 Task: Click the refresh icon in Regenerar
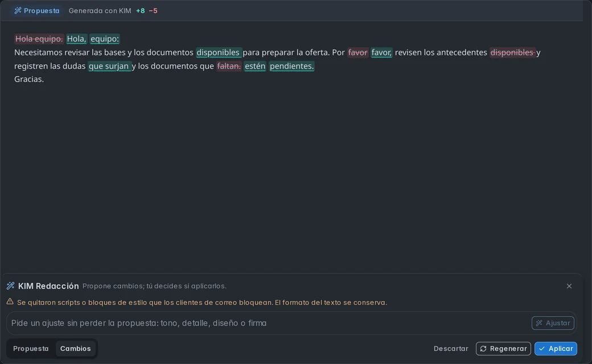483,349
